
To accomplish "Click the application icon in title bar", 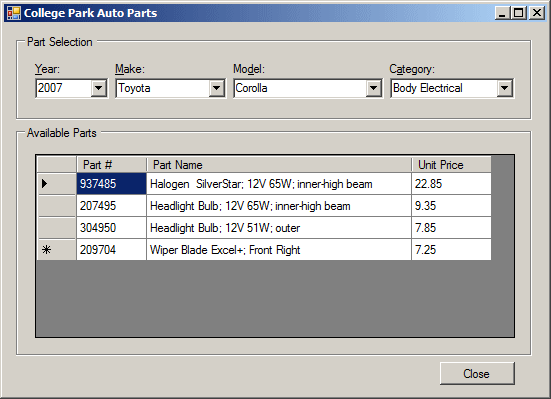I will [14, 13].
